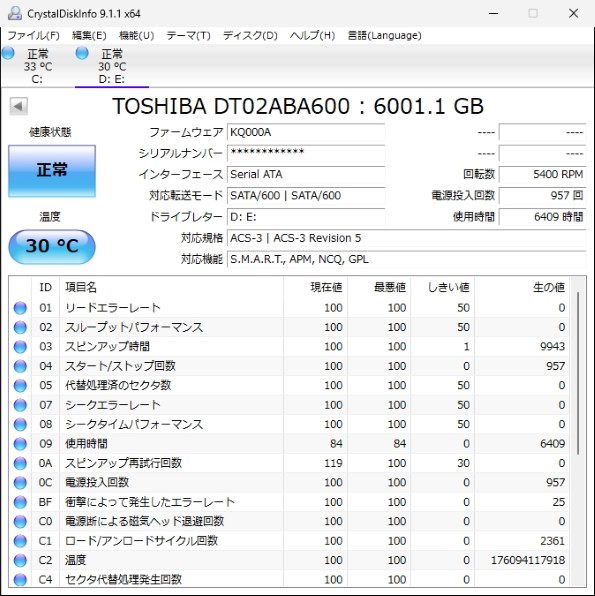This screenshot has height=596, width=595.
Task: Open the 言語(Language) menu
Action: pyautogui.click(x=384, y=36)
